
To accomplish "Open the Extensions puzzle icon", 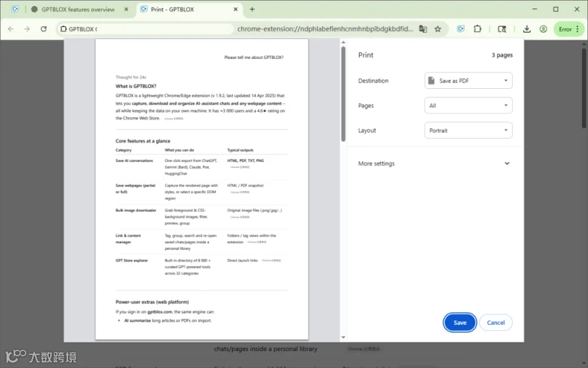I will tap(478, 29).
